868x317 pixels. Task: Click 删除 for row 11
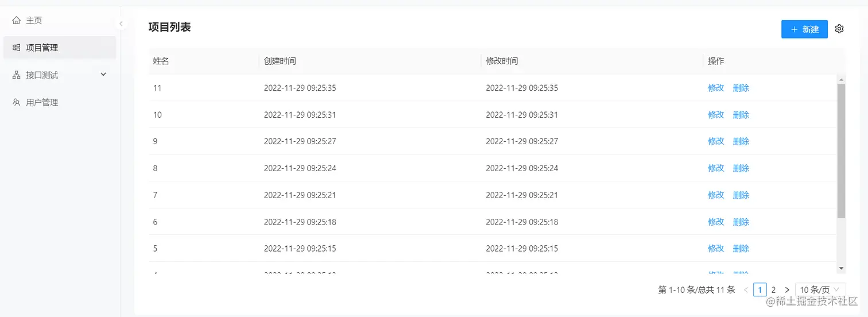pyautogui.click(x=741, y=88)
